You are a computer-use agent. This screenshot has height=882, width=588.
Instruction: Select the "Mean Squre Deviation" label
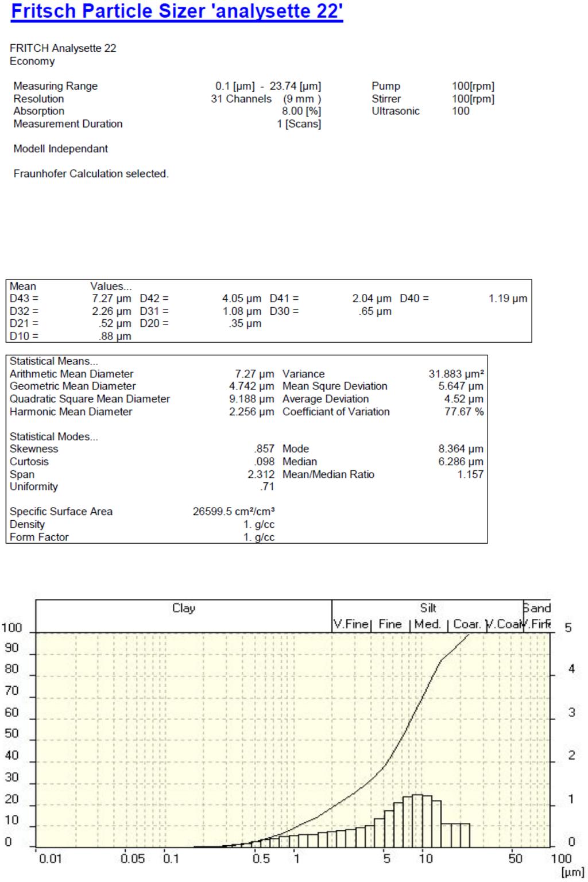(x=335, y=386)
